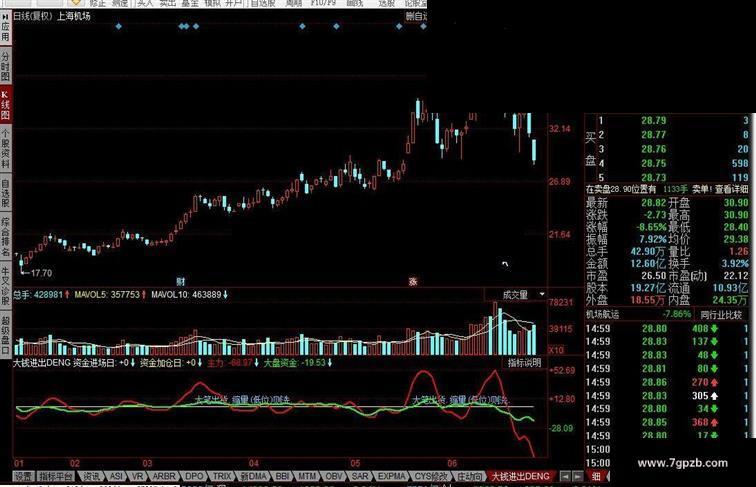Select the 大钱进出DENG indicator tab
Screen dimensions: 756x487
tap(520, 476)
